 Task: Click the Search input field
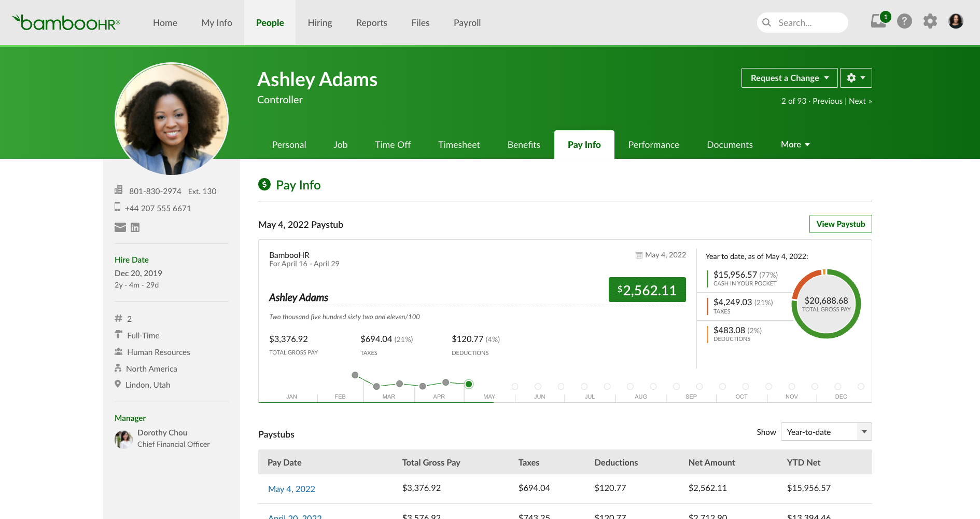pyautogui.click(x=803, y=23)
